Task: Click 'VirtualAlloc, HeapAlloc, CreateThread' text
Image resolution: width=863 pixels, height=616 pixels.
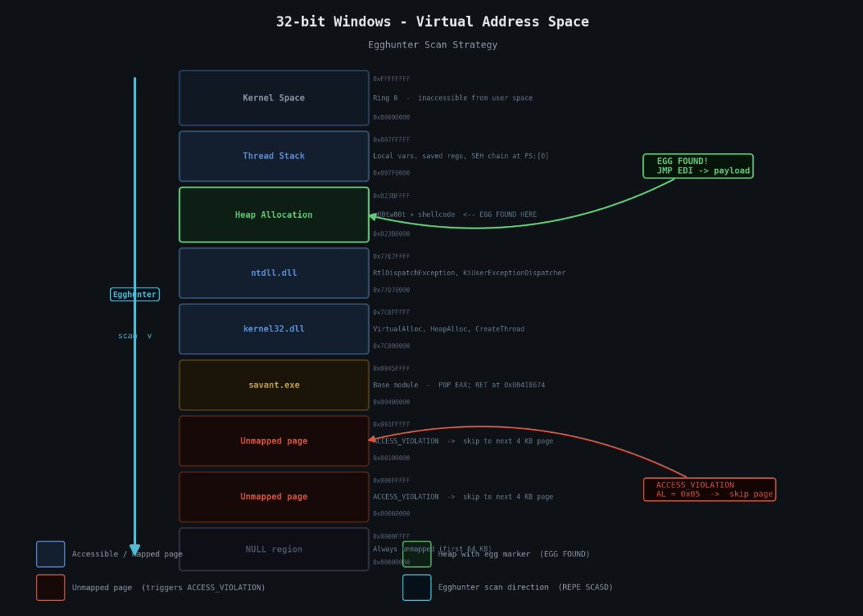Action: [449, 329]
